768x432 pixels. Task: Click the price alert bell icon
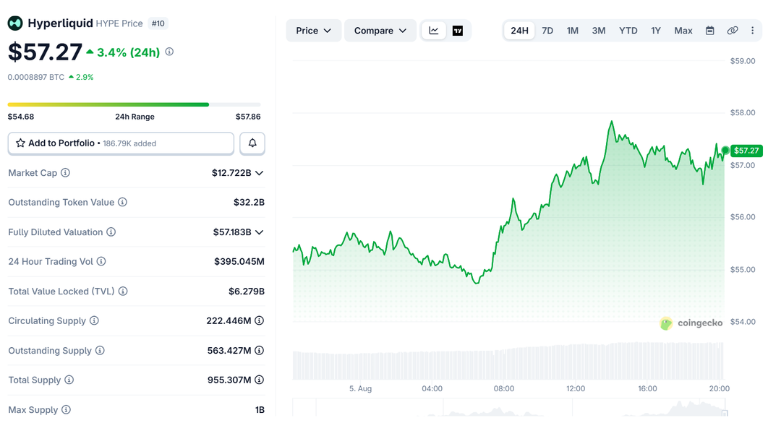(252, 143)
